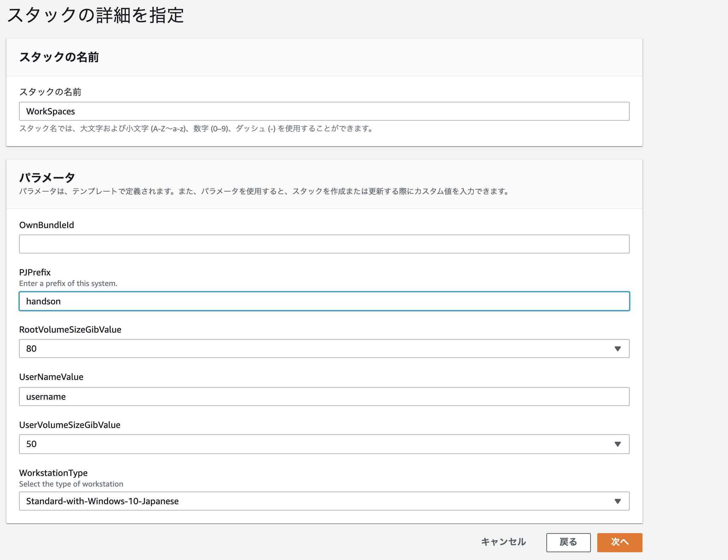Image resolution: width=728 pixels, height=560 pixels.
Task: Click the WorkstationType dropdown arrow
Action: click(x=617, y=501)
